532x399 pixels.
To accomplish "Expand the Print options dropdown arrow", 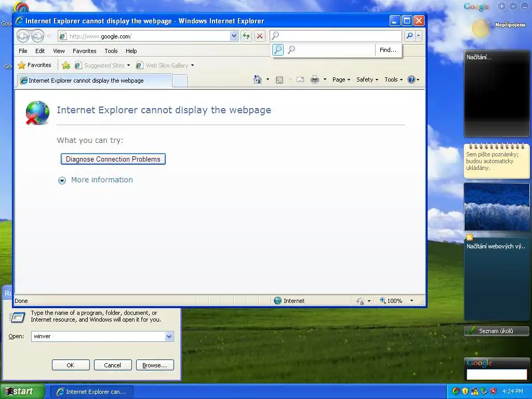I will pos(325,79).
